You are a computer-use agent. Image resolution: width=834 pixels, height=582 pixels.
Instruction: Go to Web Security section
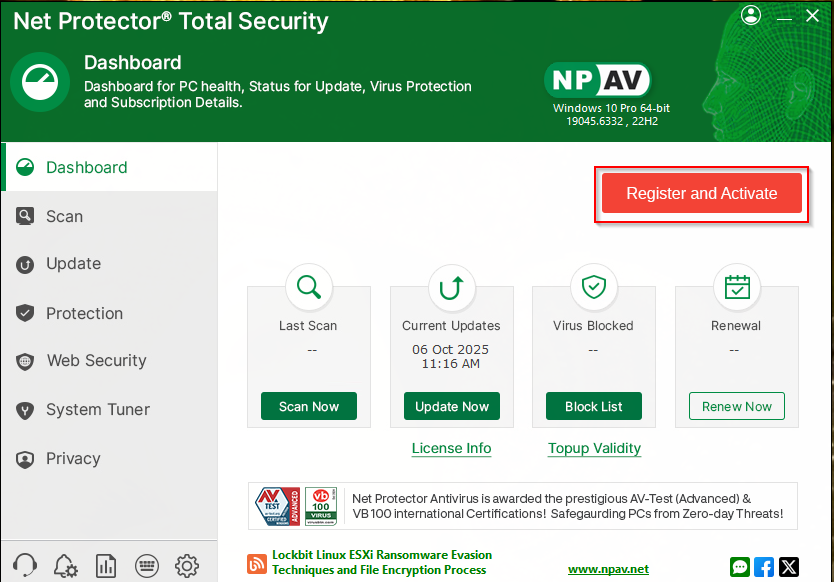pos(96,361)
